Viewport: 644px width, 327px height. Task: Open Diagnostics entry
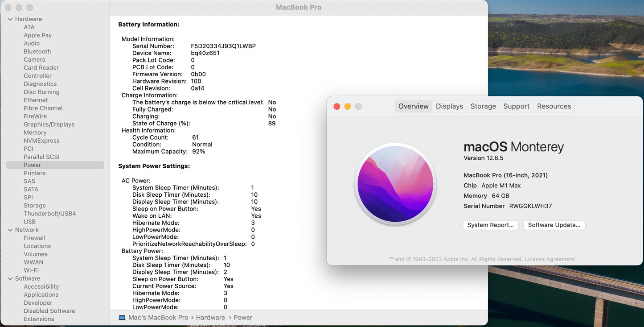40,84
